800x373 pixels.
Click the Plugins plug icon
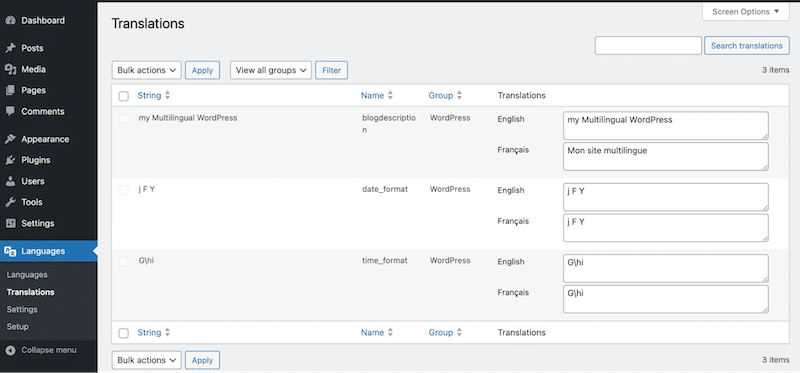(x=10, y=160)
